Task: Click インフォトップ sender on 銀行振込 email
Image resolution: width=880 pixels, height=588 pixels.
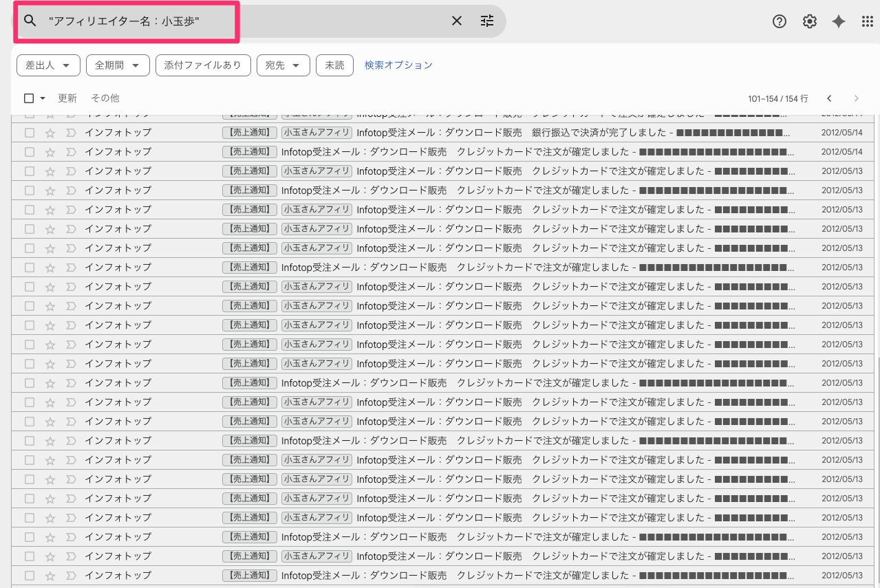Action: (x=118, y=133)
